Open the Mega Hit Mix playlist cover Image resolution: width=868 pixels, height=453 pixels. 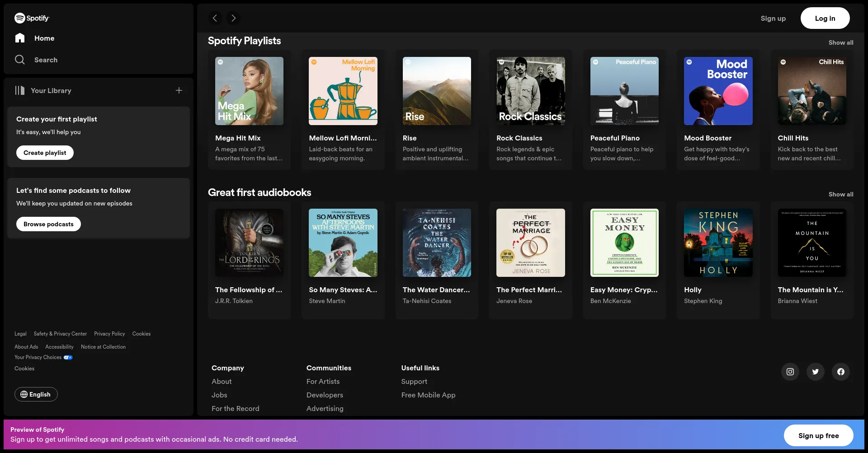(x=249, y=91)
